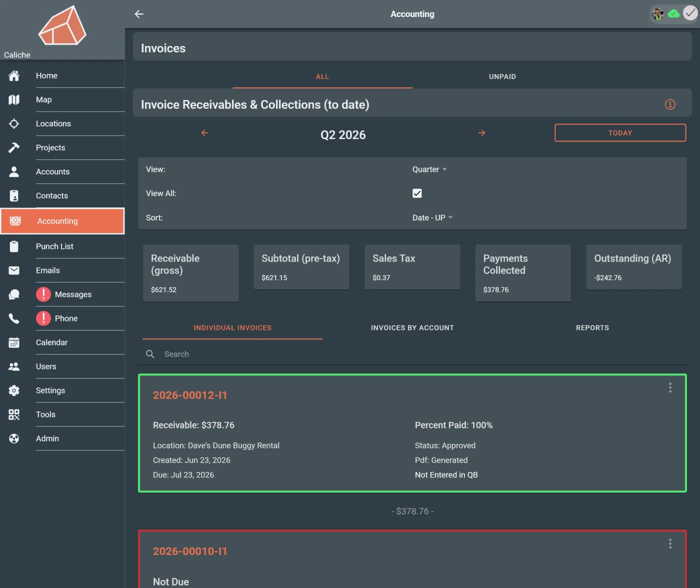This screenshot has width=700, height=588.
Task: Select the INVOICES BY ACCOUNT tab
Action: pyautogui.click(x=412, y=328)
